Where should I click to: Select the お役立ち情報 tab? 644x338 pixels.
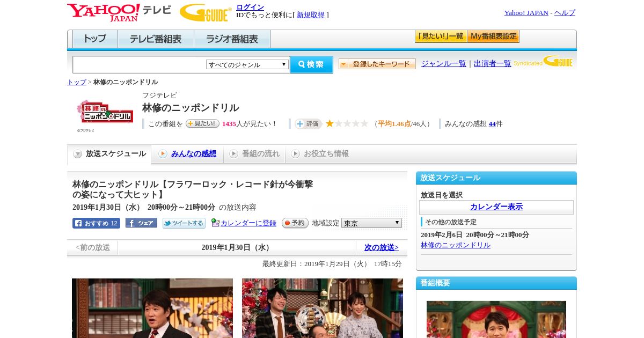[320, 154]
